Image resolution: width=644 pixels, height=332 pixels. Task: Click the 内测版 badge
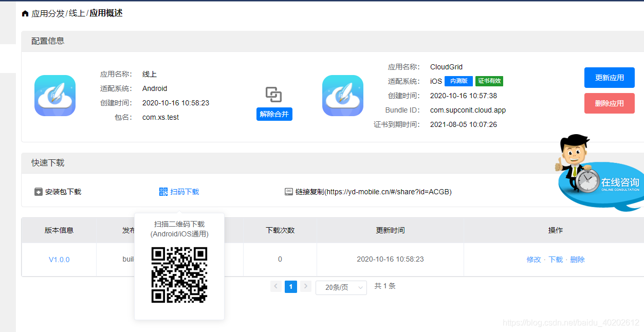coord(458,81)
